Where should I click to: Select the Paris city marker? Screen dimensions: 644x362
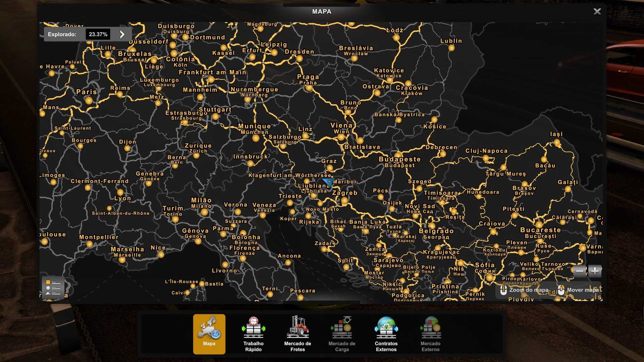[x=89, y=100]
